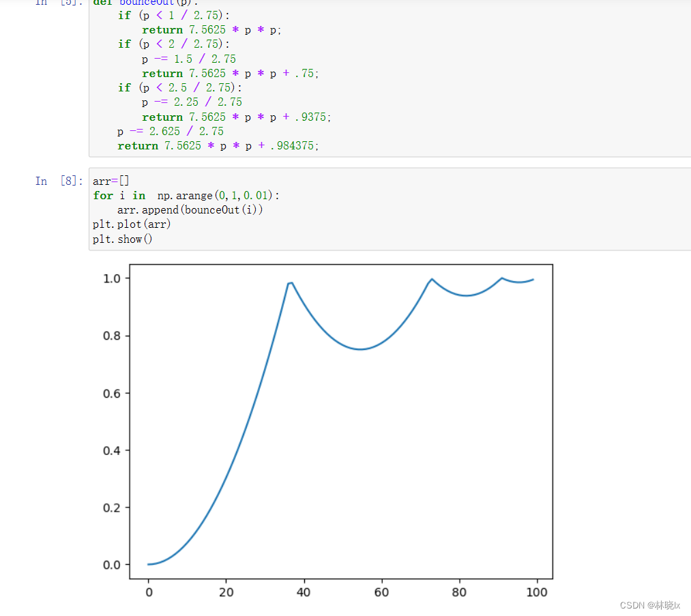Viewport: 691px width, 616px height.
Task: Click the if (p < 2.5 / 2.75) line
Action: [179, 87]
